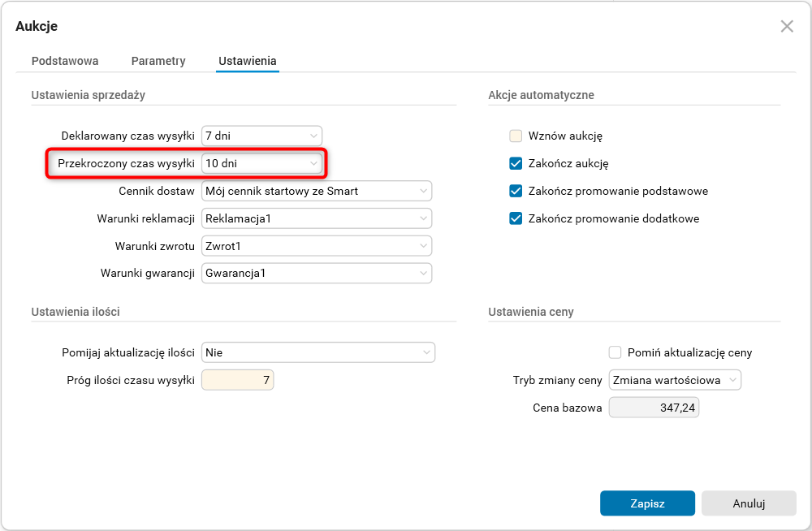The width and height of the screenshot is (812, 531).
Task: Select the Ustawienia tab
Action: [x=248, y=61]
